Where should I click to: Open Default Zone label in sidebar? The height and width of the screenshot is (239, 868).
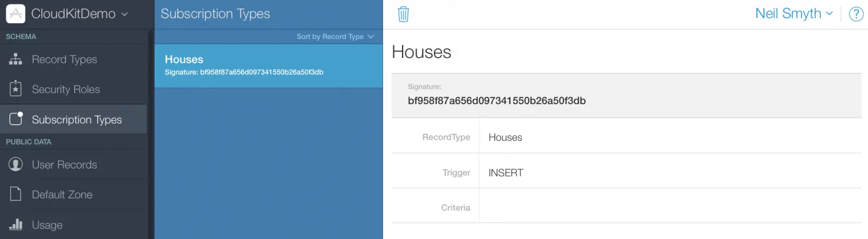point(62,195)
